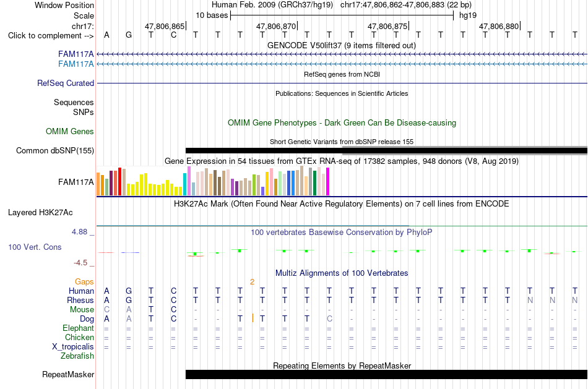The height and width of the screenshot is (389, 588).
Task: Click the Zebrafish alignment row label
Action: tap(77, 356)
